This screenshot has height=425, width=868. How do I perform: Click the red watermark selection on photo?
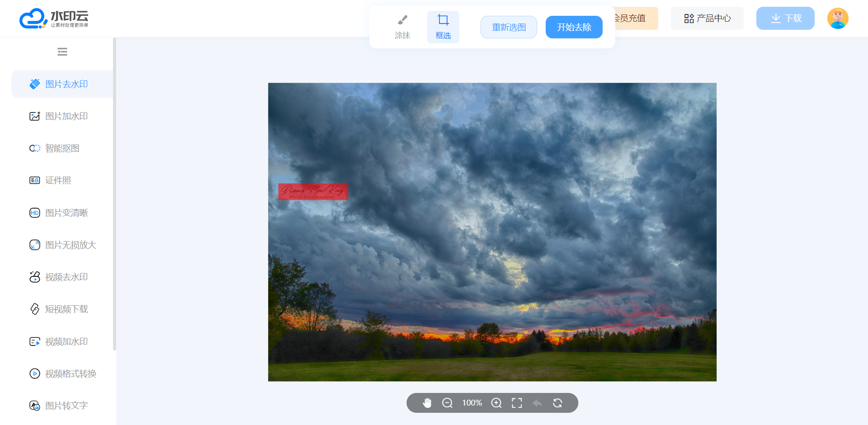313,191
